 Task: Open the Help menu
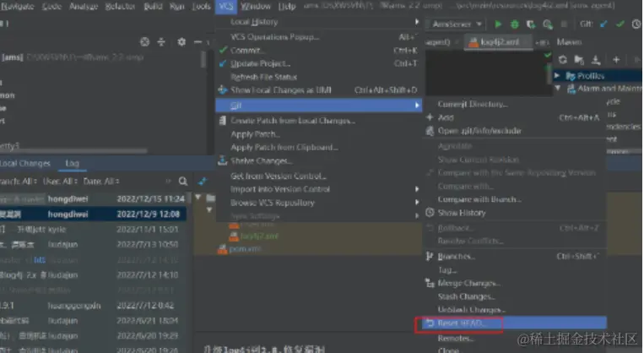coord(287,6)
